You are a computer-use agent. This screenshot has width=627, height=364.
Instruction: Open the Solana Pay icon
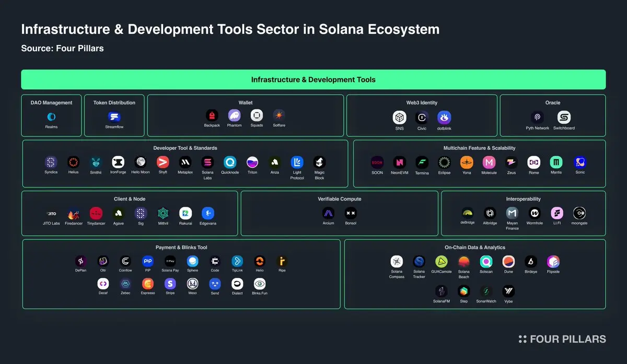[170, 261]
